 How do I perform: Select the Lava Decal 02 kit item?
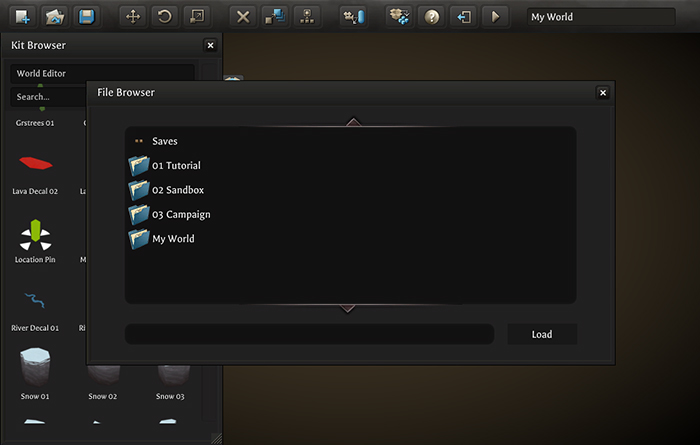(35, 174)
